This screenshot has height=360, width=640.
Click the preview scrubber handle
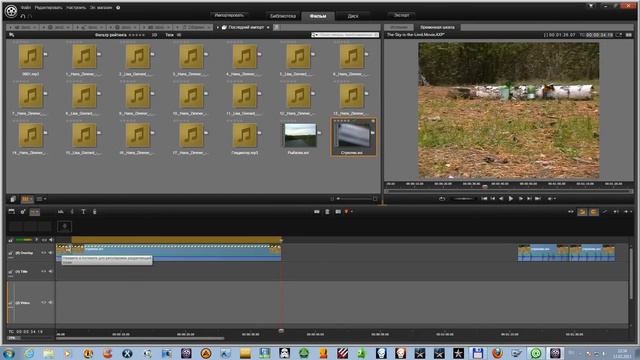click(485, 187)
